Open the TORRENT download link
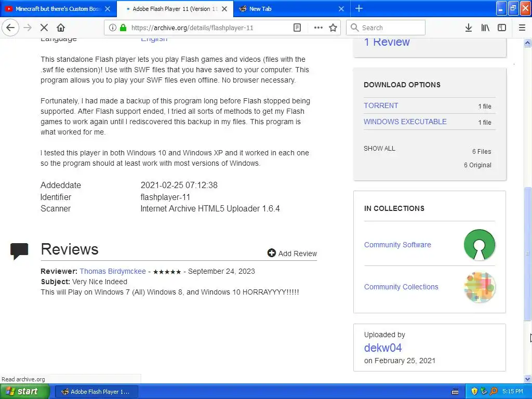532x399 pixels. [381, 105]
